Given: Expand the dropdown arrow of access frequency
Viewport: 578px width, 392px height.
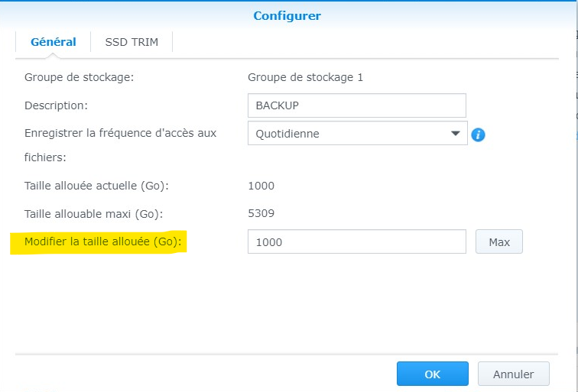Looking at the screenshot, I should pos(456,134).
